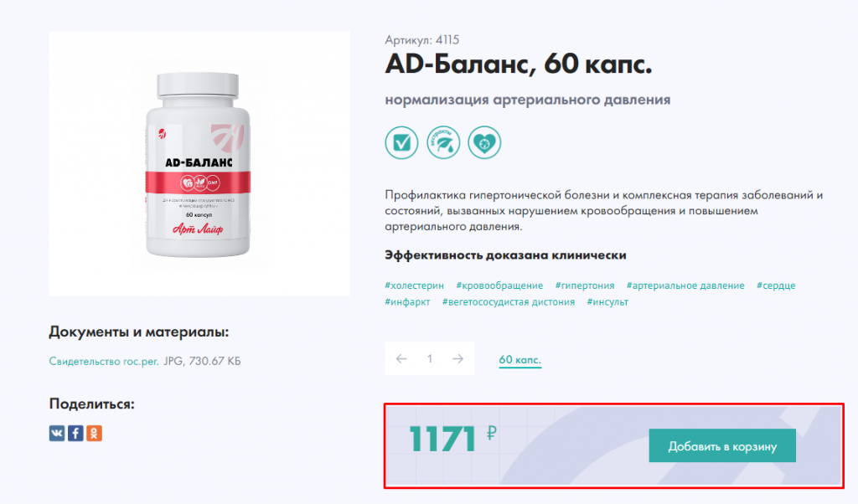This screenshot has width=858, height=504.
Task: Click the leaf extracts badge icon
Action: click(x=443, y=142)
